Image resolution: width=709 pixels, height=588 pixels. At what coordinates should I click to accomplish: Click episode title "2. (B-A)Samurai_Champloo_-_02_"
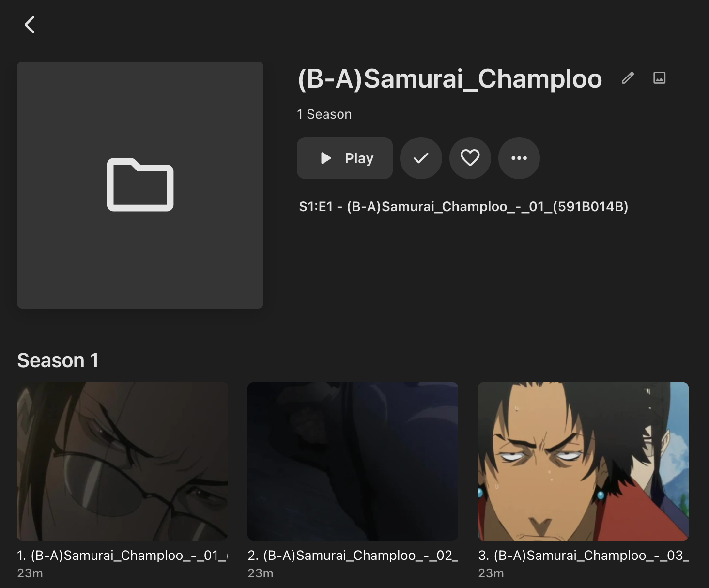pos(353,555)
